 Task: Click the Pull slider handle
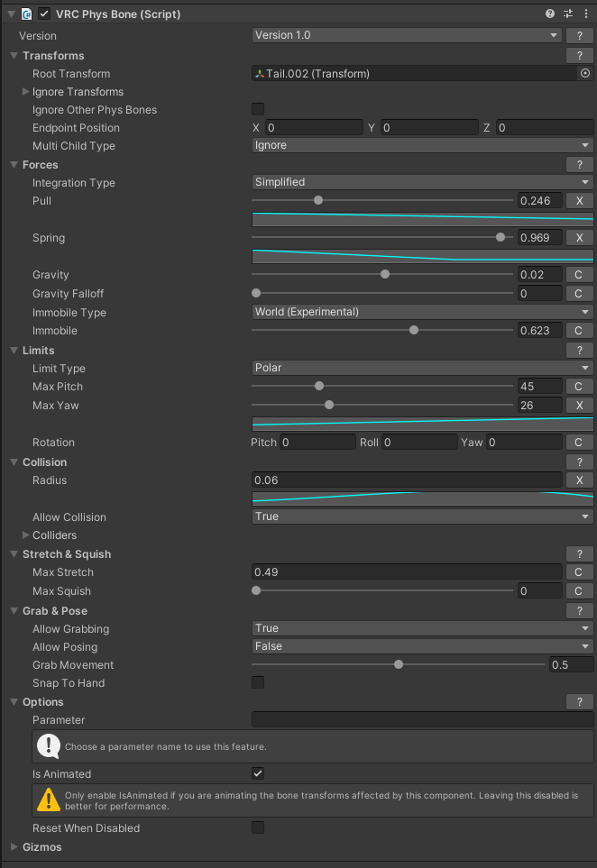317,200
